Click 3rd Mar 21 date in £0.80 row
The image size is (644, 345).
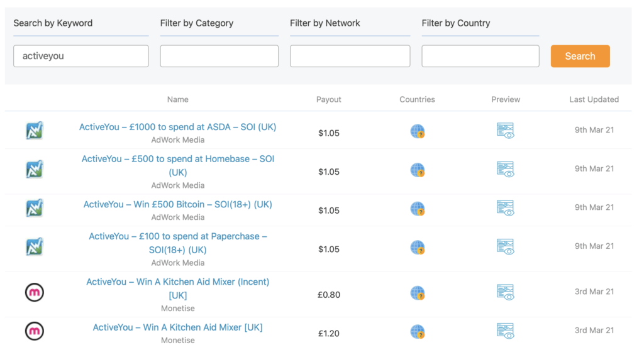coord(594,292)
